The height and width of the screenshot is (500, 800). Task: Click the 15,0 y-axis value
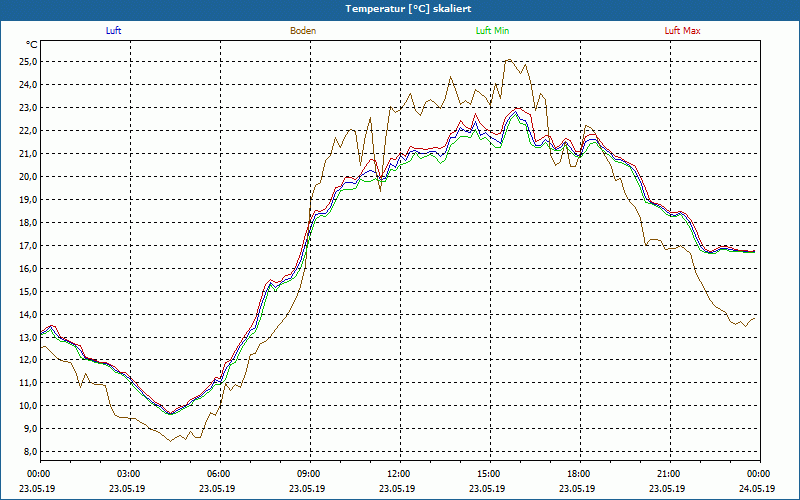pyautogui.click(x=29, y=291)
